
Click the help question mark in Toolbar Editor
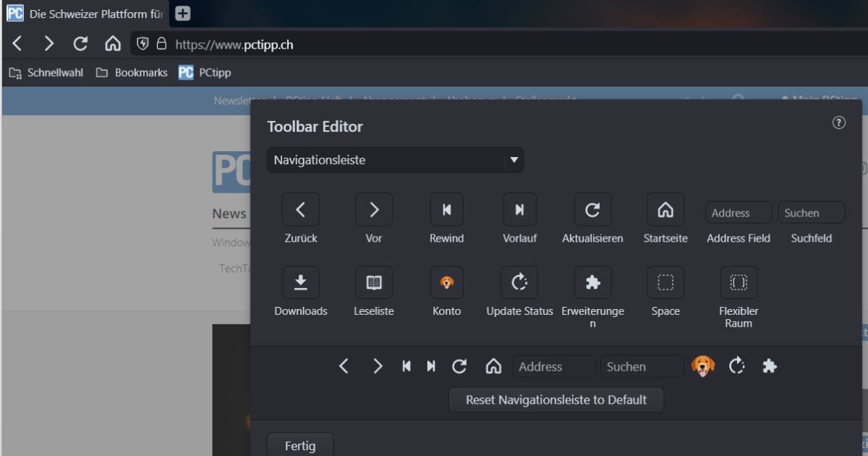[x=840, y=122]
